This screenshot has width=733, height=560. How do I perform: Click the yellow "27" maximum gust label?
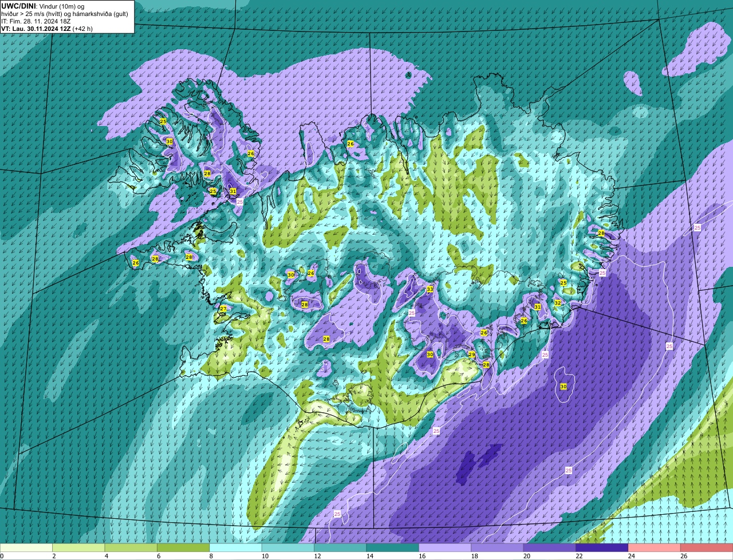223,309
